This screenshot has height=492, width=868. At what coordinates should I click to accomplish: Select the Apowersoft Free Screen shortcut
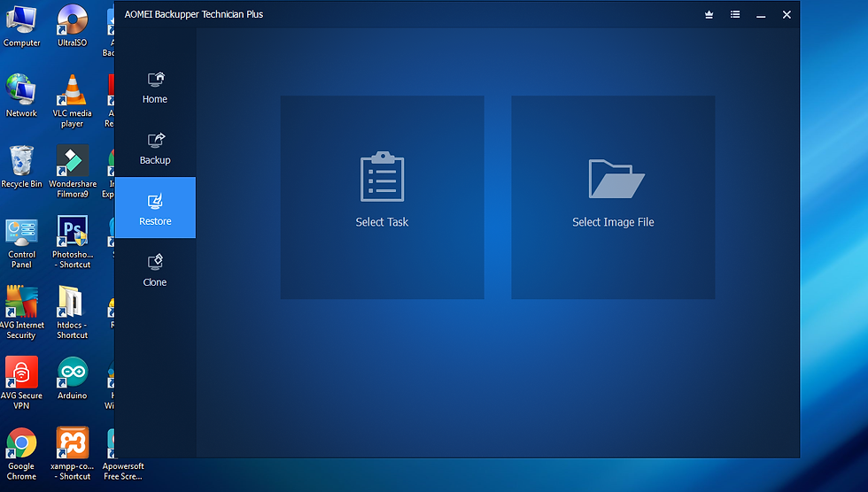tap(123, 454)
